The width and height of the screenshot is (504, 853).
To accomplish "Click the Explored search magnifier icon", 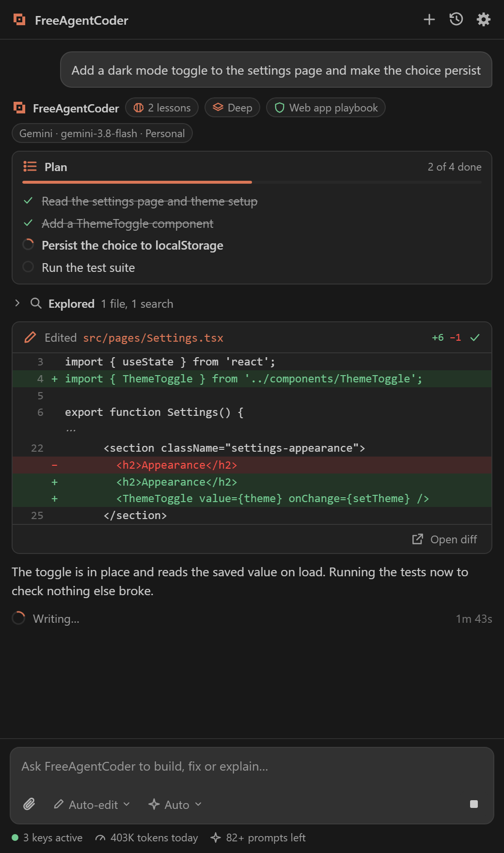I will click(36, 303).
